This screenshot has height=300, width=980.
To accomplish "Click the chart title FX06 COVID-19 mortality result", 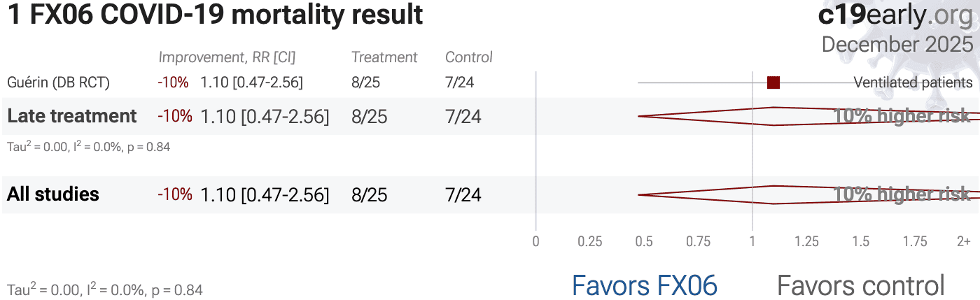I will pyautogui.click(x=215, y=15).
